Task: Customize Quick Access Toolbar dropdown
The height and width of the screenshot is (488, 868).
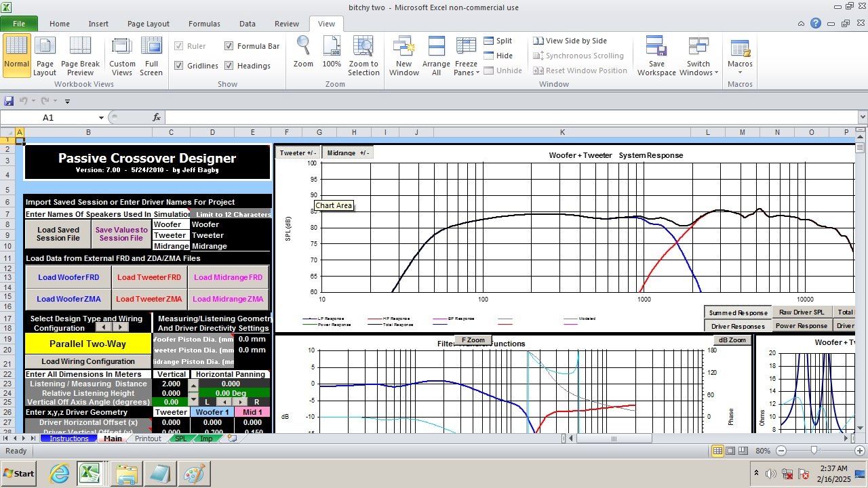Action: click(67, 102)
